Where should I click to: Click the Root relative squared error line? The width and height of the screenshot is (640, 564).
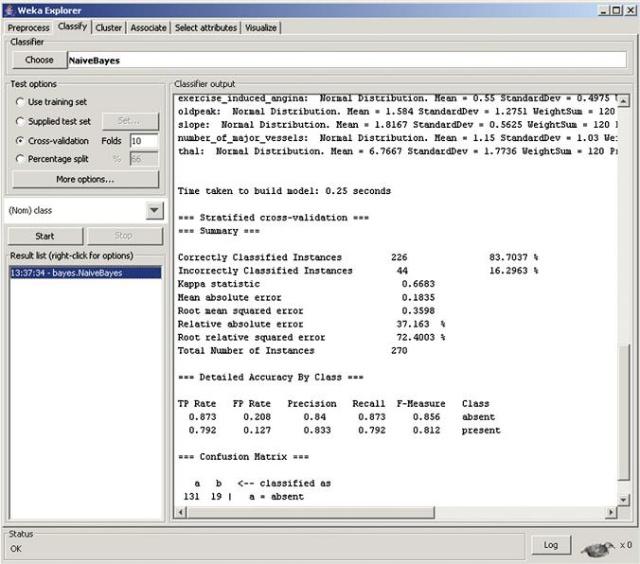coord(311,338)
